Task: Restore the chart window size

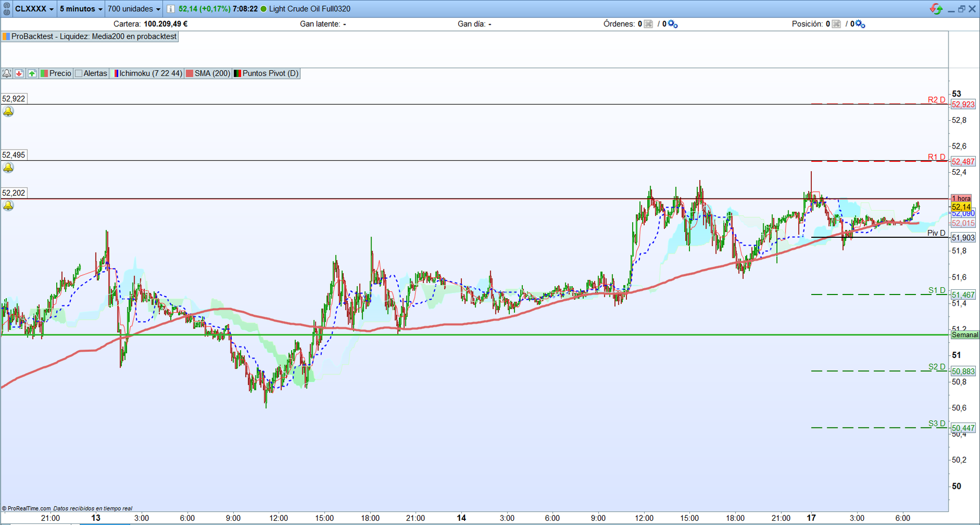Action: (x=962, y=9)
